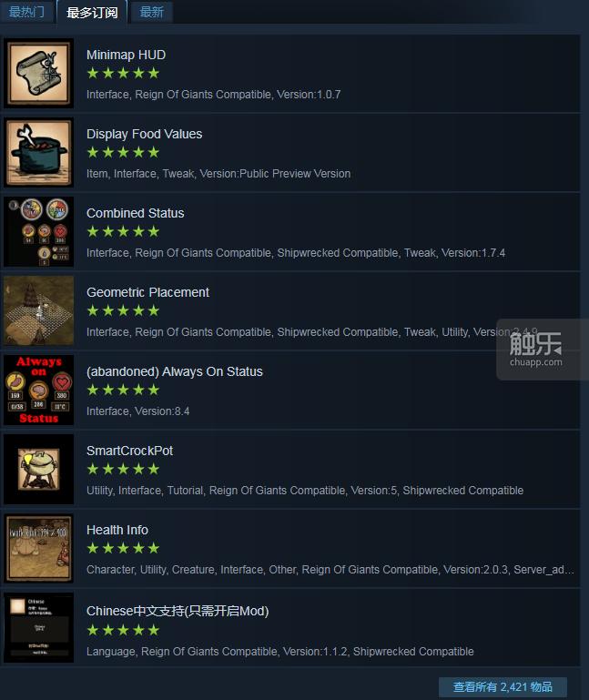Select the Geometric Placement grid thumbnail

coord(39,310)
